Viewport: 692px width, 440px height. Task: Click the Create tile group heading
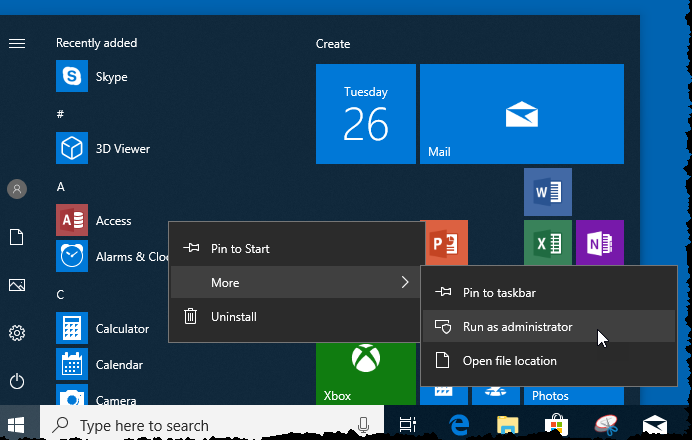(x=333, y=44)
